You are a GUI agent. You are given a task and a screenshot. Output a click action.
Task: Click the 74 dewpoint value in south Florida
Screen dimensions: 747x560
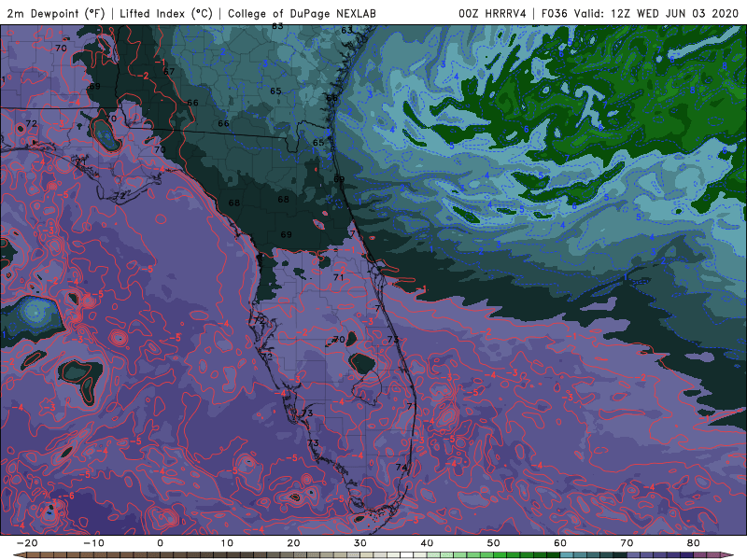point(402,468)
